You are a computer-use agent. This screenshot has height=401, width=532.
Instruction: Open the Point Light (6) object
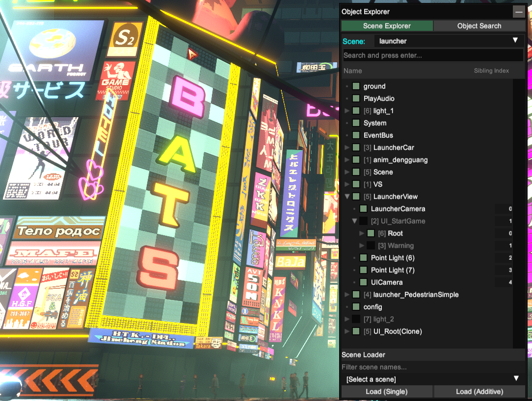393,258
